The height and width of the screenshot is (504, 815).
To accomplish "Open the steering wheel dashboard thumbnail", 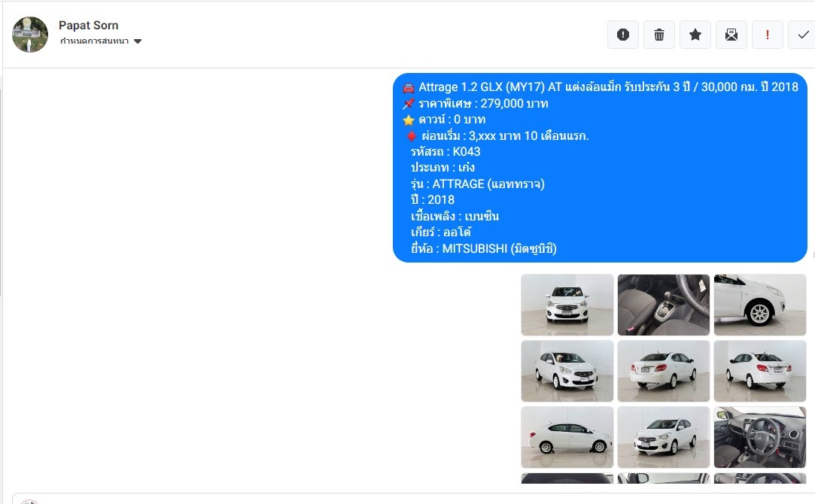I will tap(760, 437).
